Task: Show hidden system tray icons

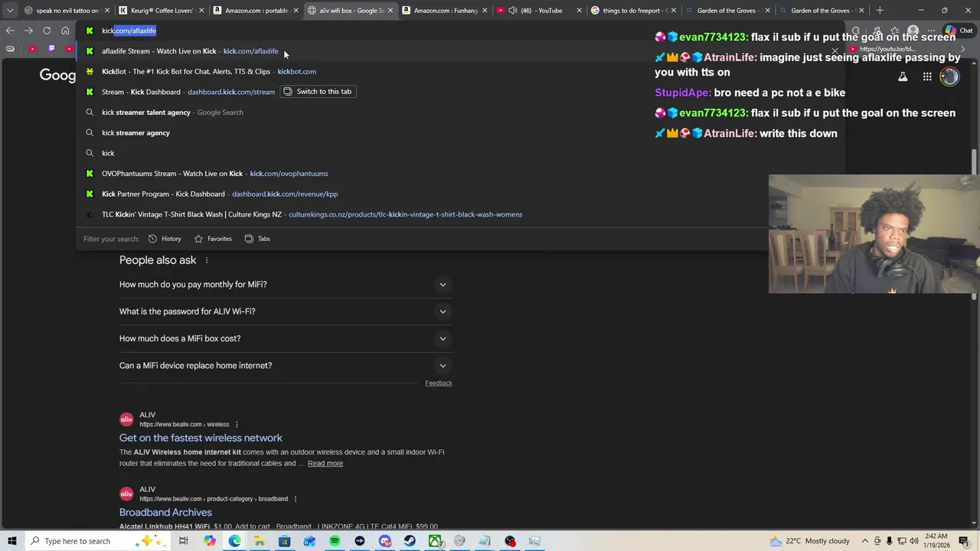Action: coord(865,541)
